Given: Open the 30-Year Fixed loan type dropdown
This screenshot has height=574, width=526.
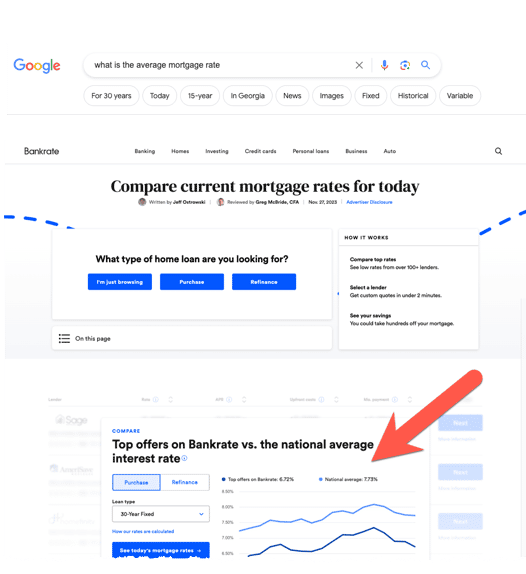Looking at the screenshot, I should pos(161,514).
